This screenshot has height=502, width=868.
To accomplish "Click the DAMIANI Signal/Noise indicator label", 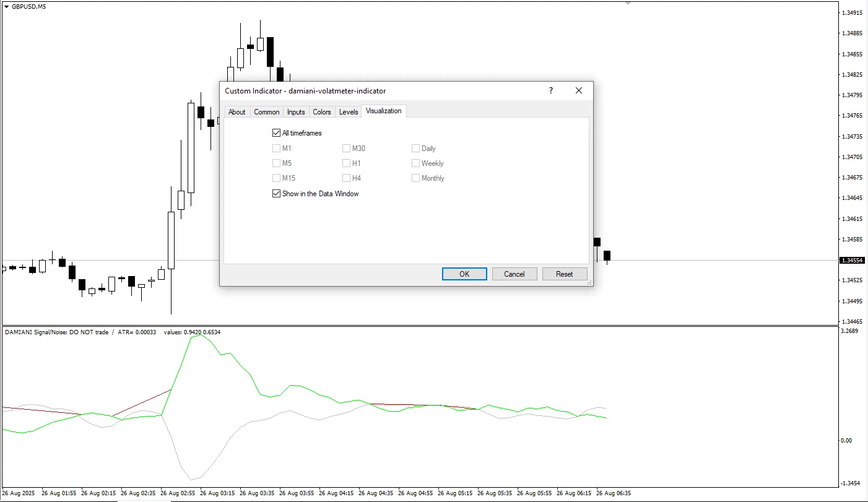I will (57, 332).
